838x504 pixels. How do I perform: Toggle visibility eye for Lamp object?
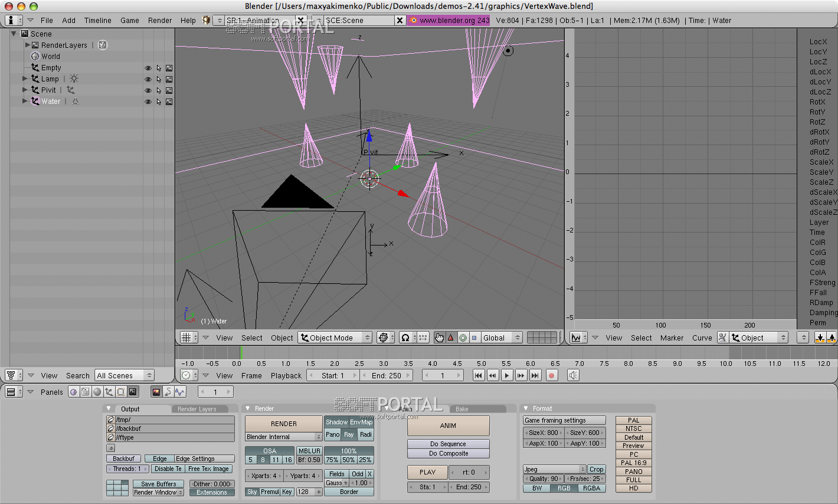pos(148,80)
